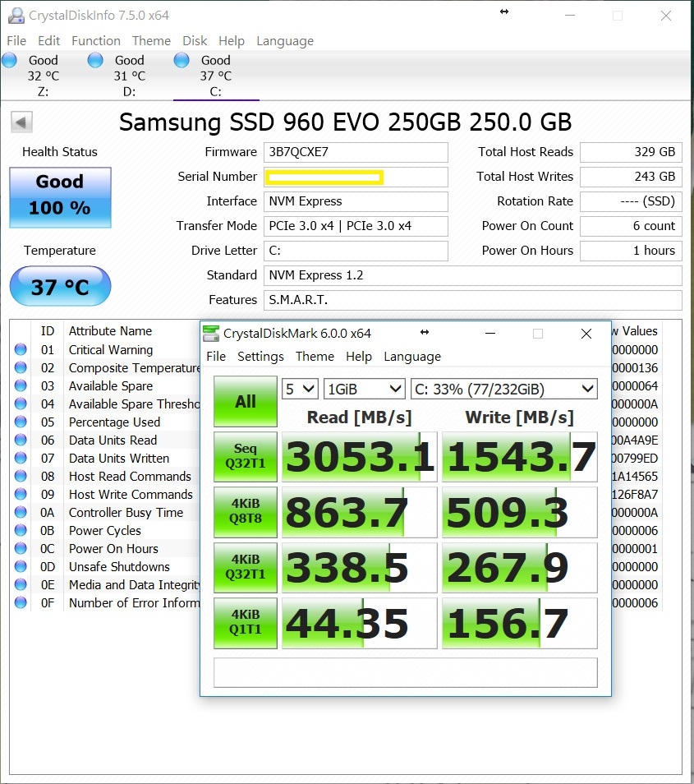Open the test size dropdown showing 1GiB
694x784 pixels.
pyautogui.click(x=364, y=389)
